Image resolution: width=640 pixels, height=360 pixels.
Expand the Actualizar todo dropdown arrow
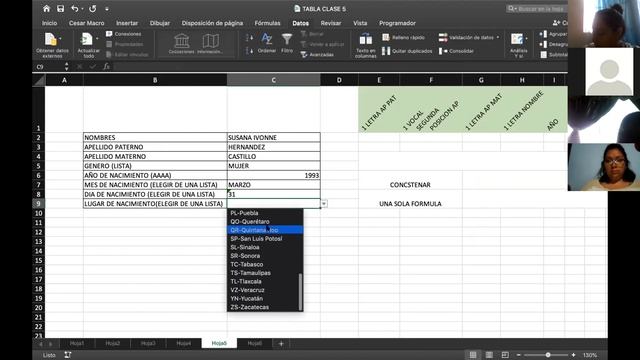coord(97,39)
